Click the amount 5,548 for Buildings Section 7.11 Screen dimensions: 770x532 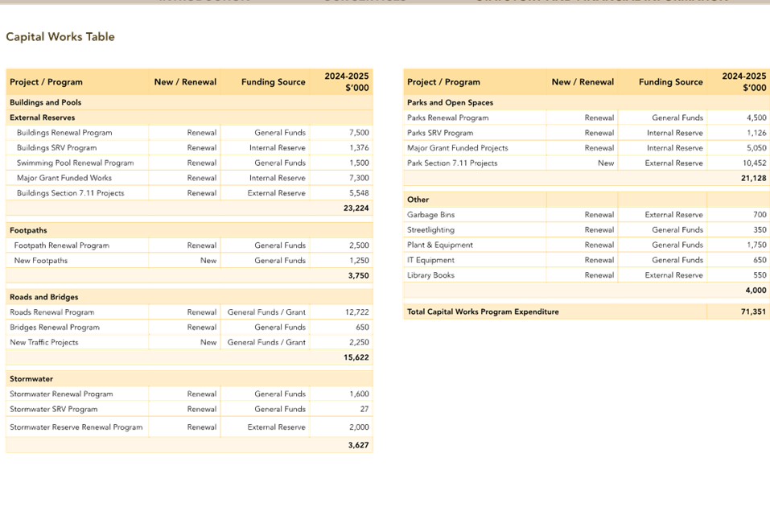click(359, 193)
